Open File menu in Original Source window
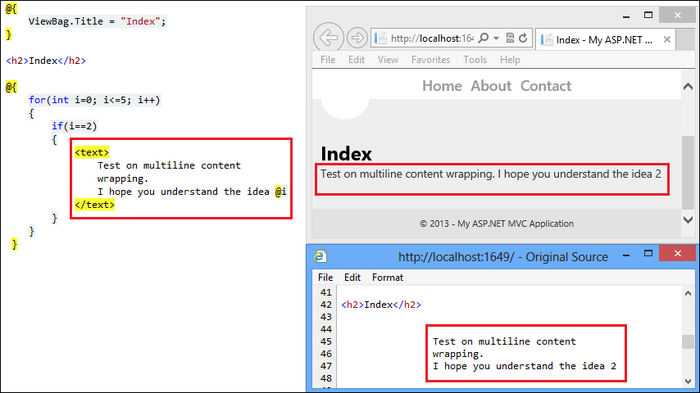This screenshot has height=393, width=700. pyautogui.click(x=325, y=277)
